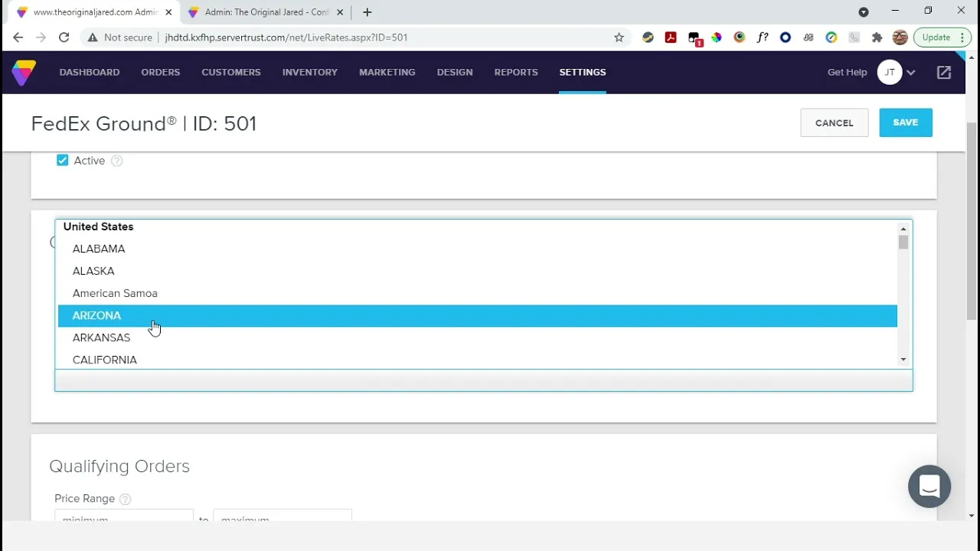Open the color wheel extension

[x=717, y=37]
